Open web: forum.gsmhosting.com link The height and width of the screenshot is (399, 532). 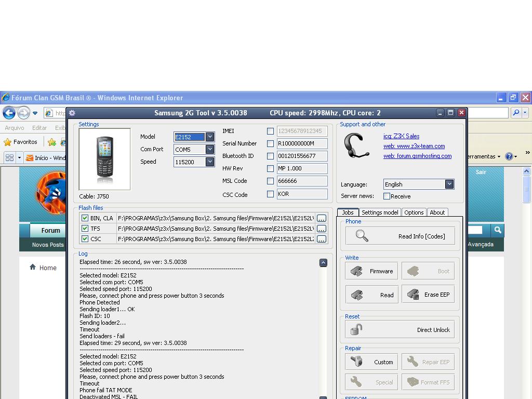[x=417, y=156]
